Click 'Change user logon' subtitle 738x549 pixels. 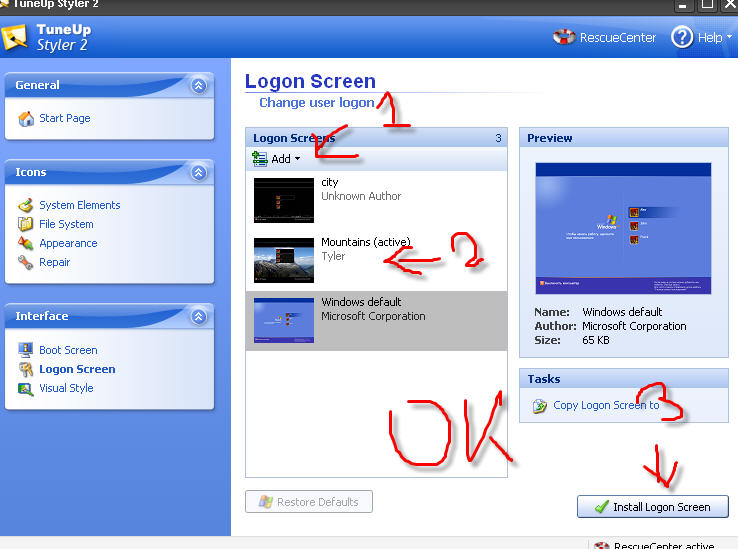pos(317,103)
